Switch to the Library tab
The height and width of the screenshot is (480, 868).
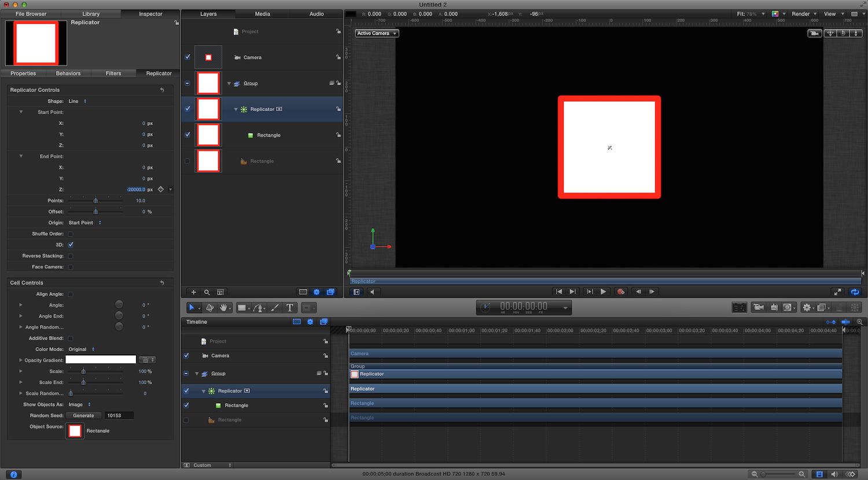91,14
